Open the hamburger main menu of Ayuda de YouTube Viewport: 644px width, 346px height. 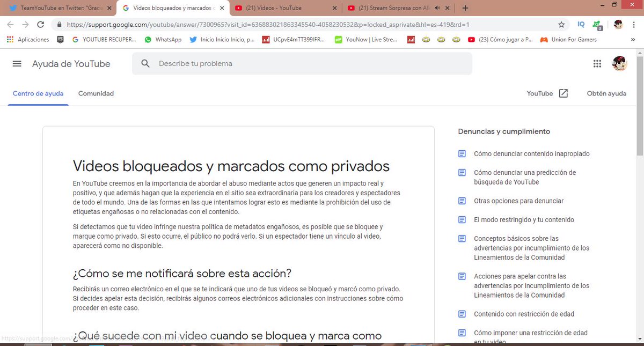[x=17, y=64]
